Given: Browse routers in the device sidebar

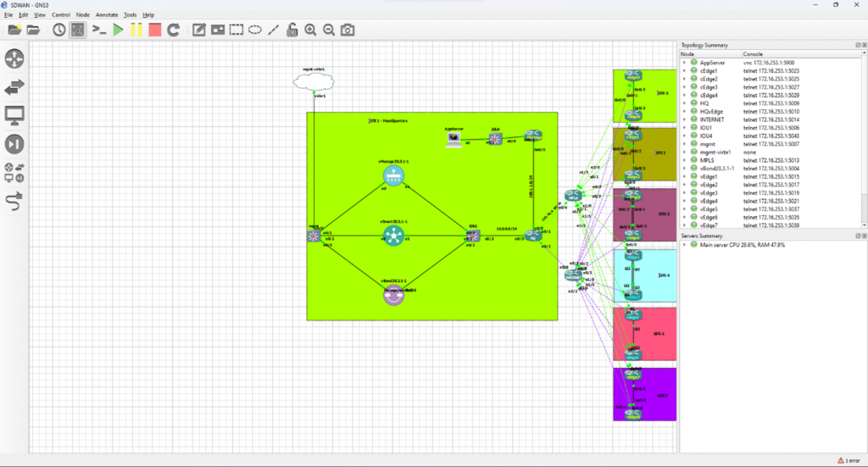Looking at the screenshot, I should [14, 58].
